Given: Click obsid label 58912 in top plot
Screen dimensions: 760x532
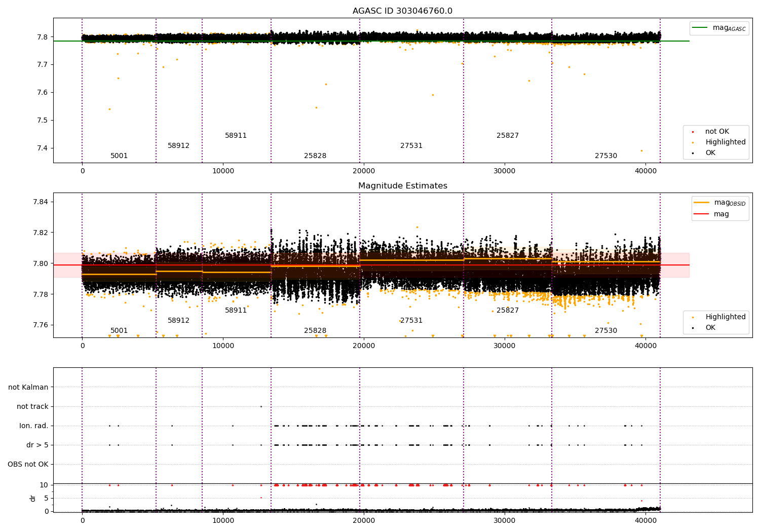Looking at the screenshot, I should point(178,146).
